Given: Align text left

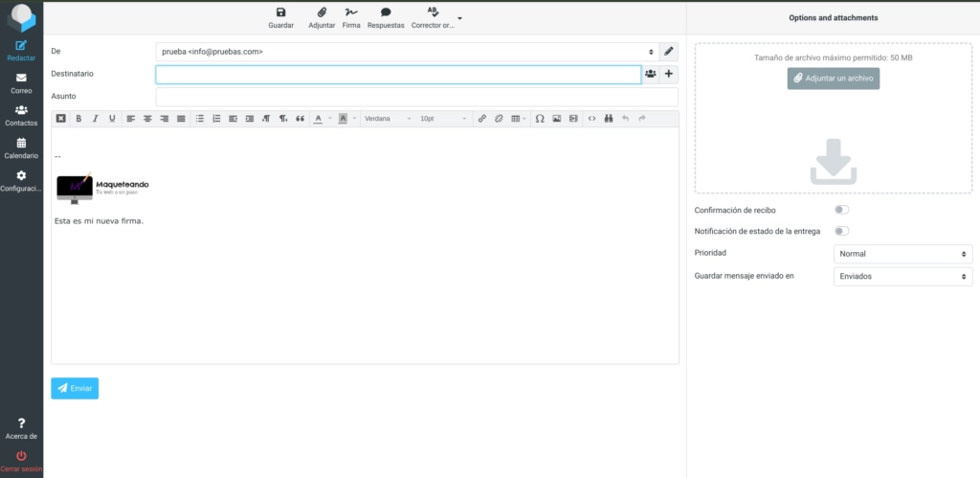Looking at the screenshot, I should 130,118.
